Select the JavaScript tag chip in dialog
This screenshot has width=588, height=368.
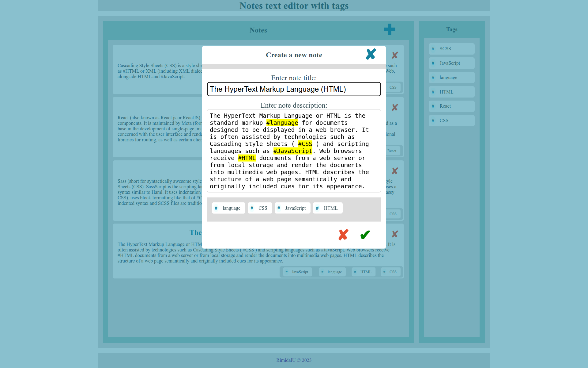292,208
